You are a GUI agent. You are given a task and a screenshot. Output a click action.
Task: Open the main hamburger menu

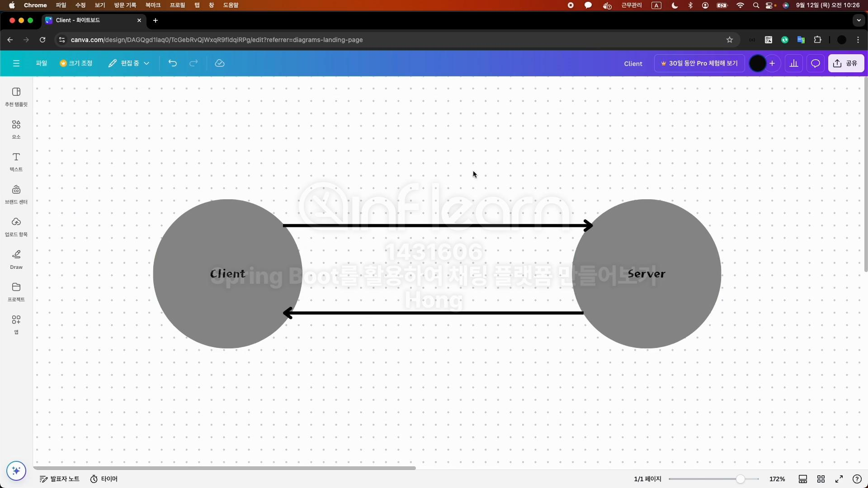click(16, 63)
